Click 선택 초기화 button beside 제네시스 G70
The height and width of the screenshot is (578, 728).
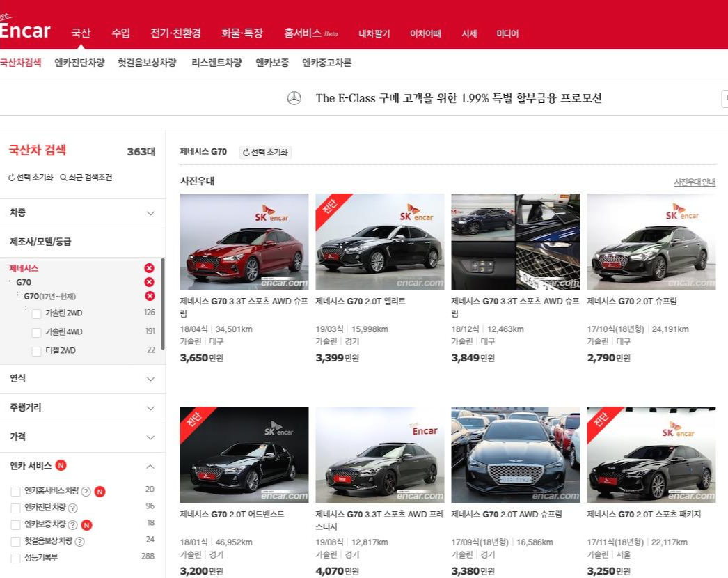(265, 153)
